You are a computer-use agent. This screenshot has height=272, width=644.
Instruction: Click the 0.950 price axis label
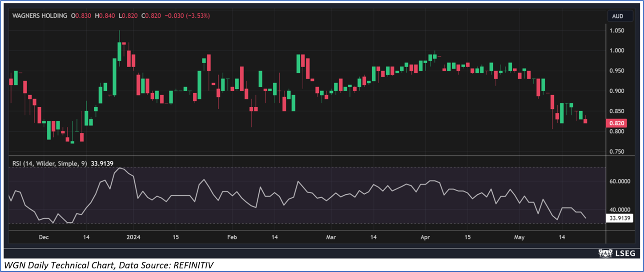[617, 71]
